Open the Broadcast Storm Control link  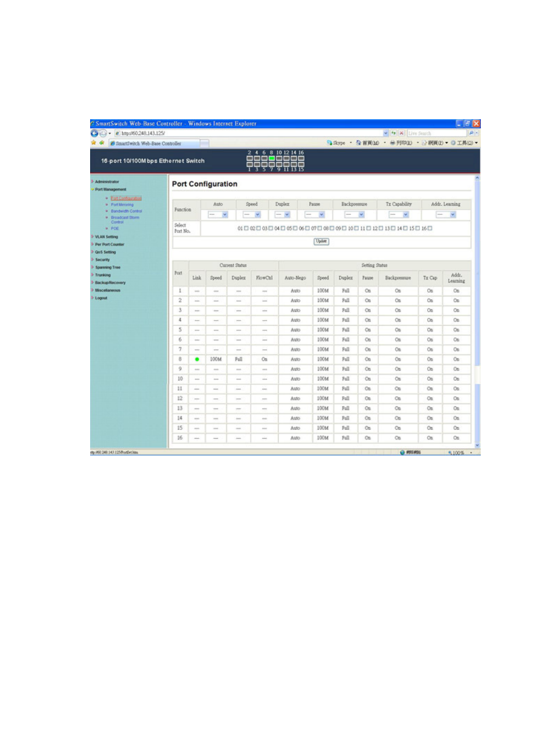125,220
